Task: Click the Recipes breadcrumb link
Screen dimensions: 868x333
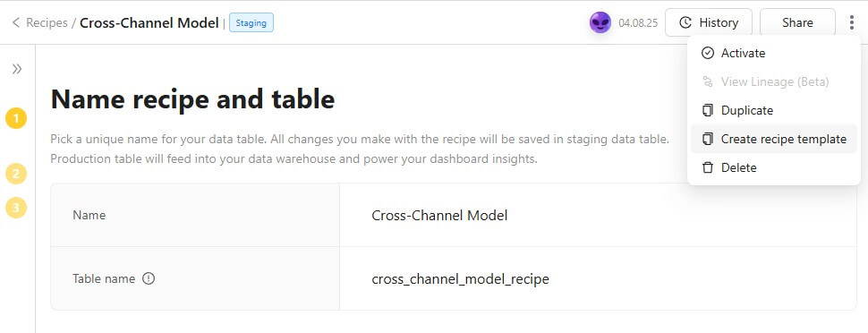Action: point(47,22)
